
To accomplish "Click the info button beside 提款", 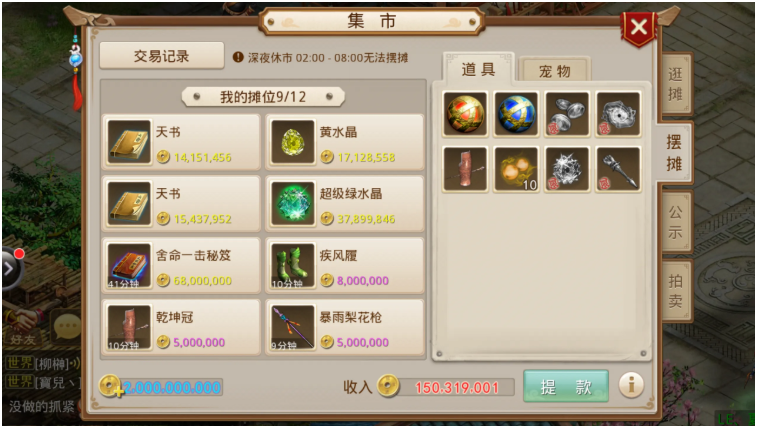I will click(x=631, y=386).
